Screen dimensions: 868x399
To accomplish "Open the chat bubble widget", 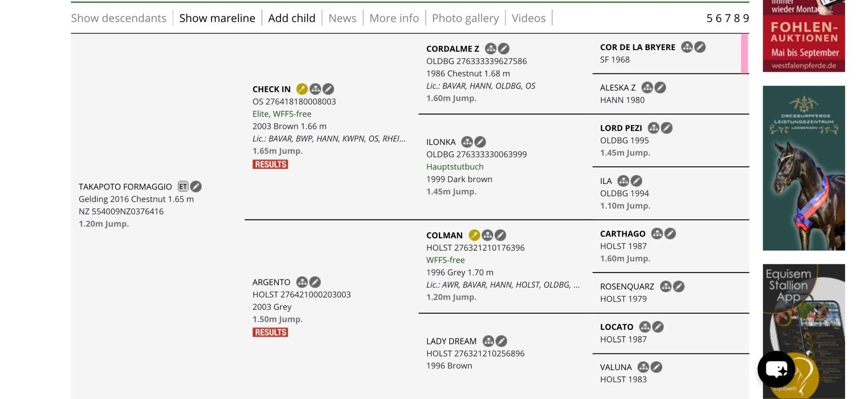I will [776, 369].
